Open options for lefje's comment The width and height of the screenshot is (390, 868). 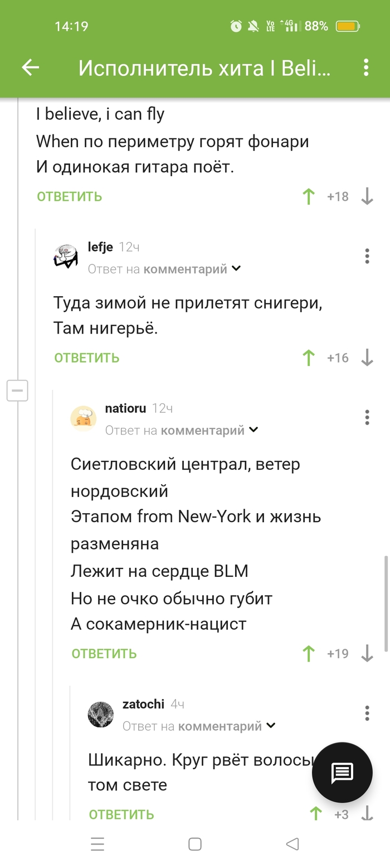point(367,256)
